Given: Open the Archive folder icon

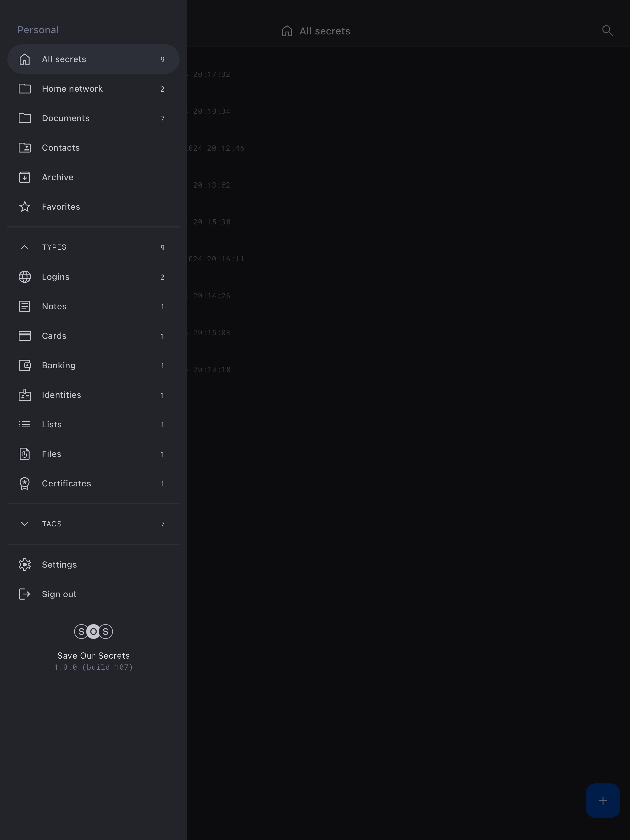Looking at the screenshot, I should tap(25, 177).
